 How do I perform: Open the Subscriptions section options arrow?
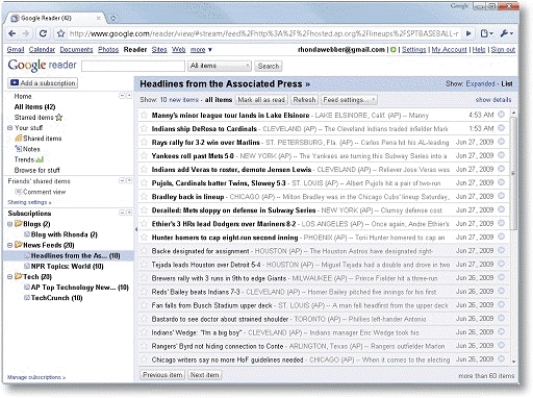click(129, 213)
